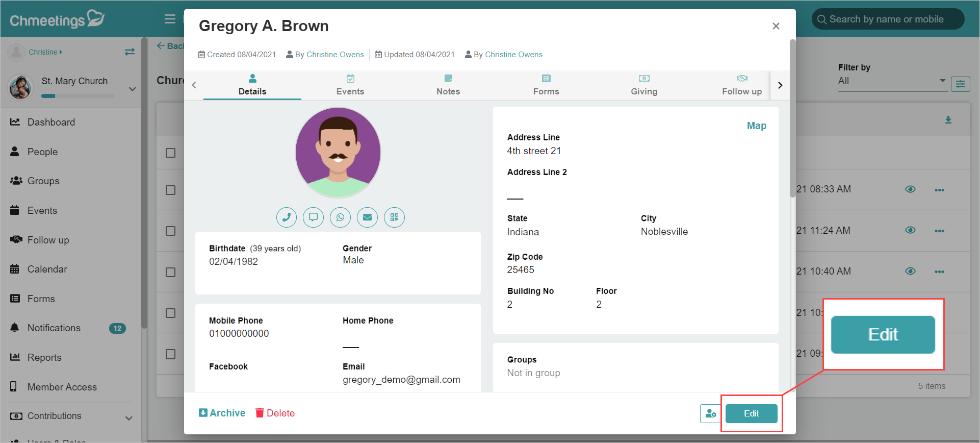Click the download icon above the list
Image resolution: width=980 pixels, height=443 pixels.
pyautogui.click(x=948, y=120)
